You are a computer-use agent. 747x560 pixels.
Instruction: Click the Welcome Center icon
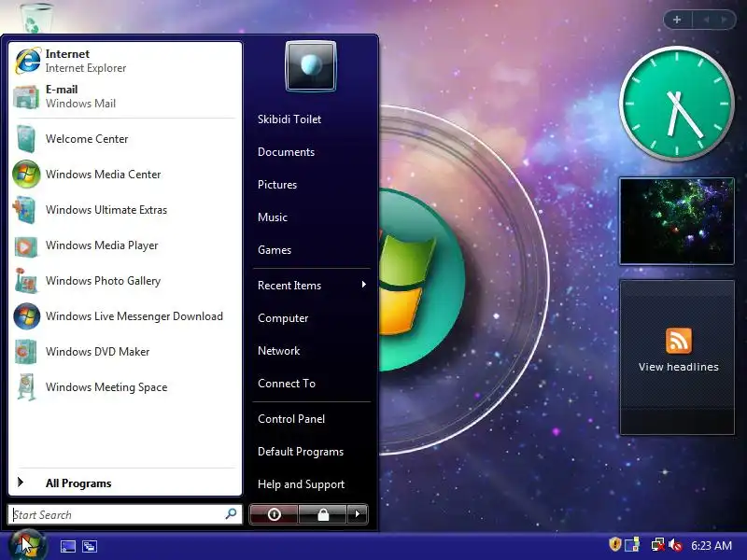(x=26, y=138)
